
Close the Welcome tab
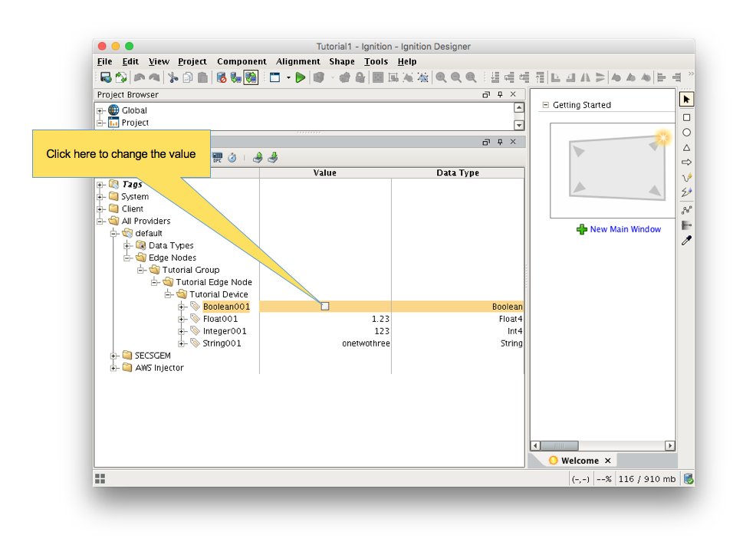point(607,461)
